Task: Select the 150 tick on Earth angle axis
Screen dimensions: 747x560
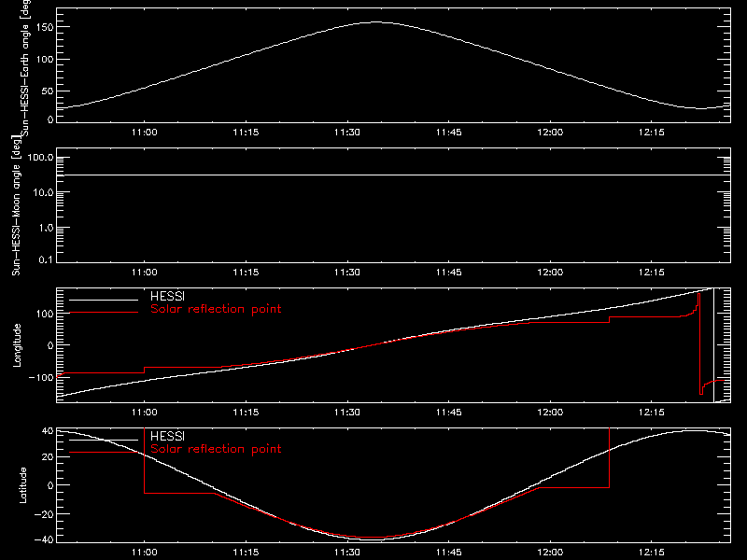Action: coord(45,27)
